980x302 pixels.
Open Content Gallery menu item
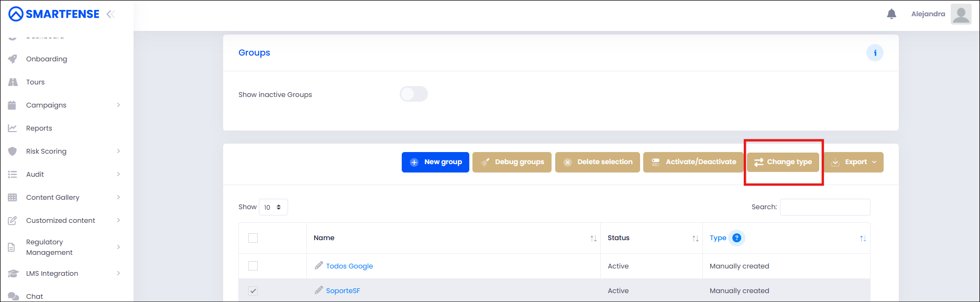point(53,197)
